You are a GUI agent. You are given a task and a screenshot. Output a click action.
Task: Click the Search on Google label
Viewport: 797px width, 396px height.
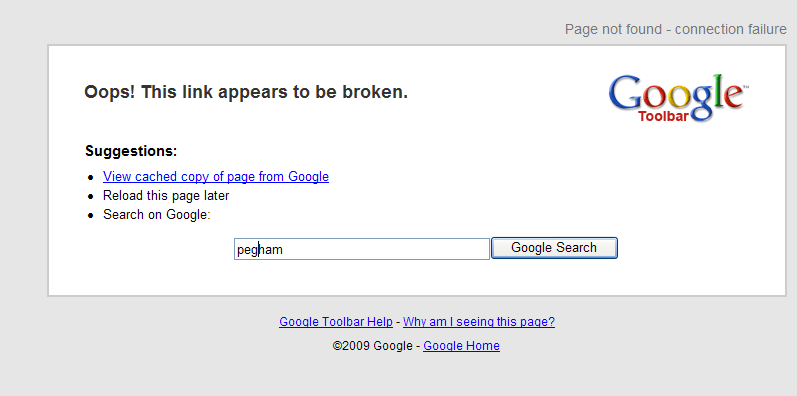(x=157, y=215)
